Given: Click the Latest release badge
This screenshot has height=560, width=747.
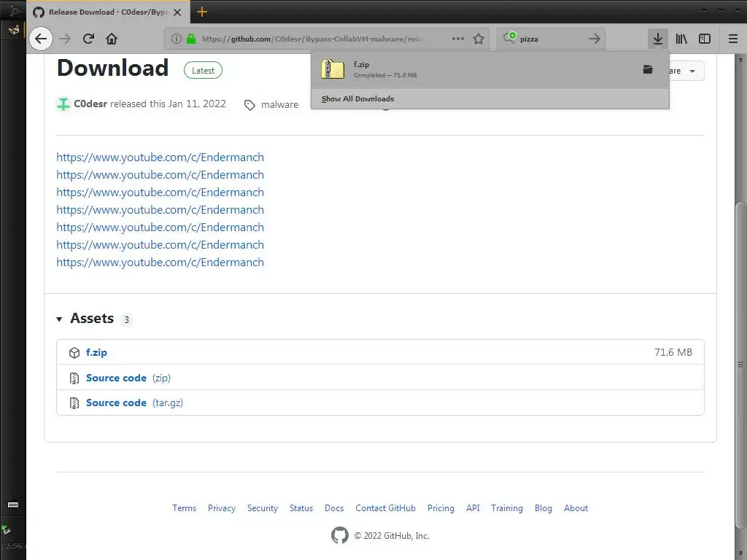Looking at the screenshot, I should coord(203,71).
